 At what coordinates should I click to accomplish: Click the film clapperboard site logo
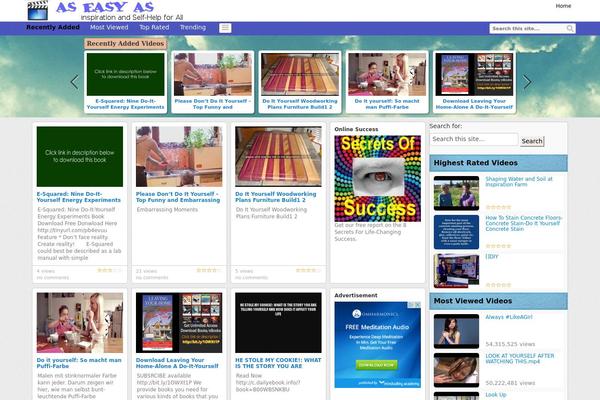pyautogui.click(x=38, y=10)
